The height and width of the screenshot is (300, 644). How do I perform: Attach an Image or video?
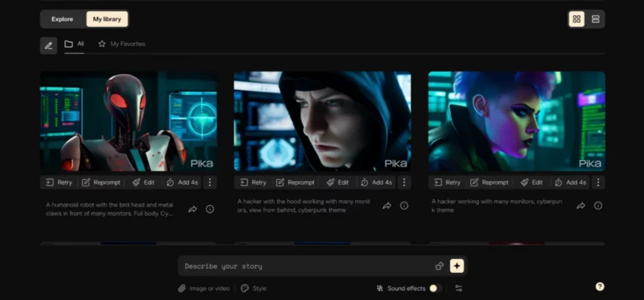click(204, 289)
